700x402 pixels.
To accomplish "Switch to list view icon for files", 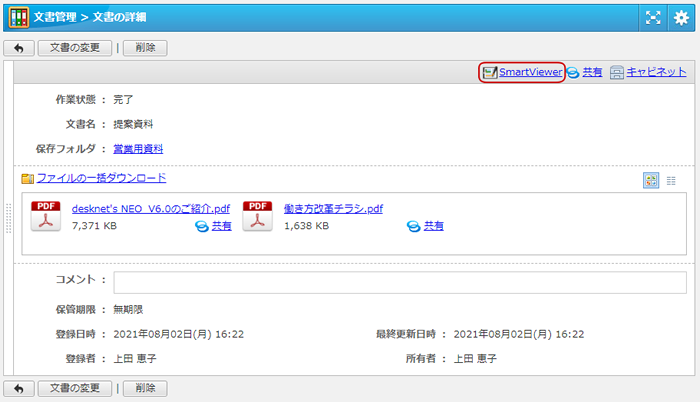I will 671,180.
